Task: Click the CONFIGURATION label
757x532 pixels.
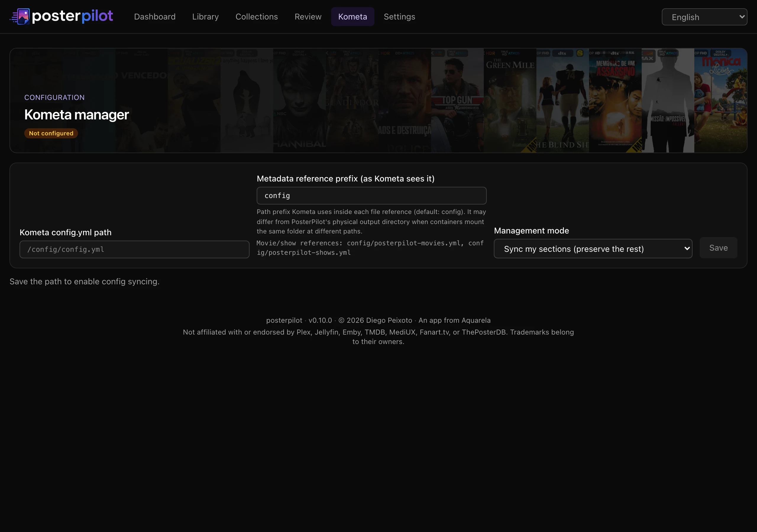Action: point(54,98)
